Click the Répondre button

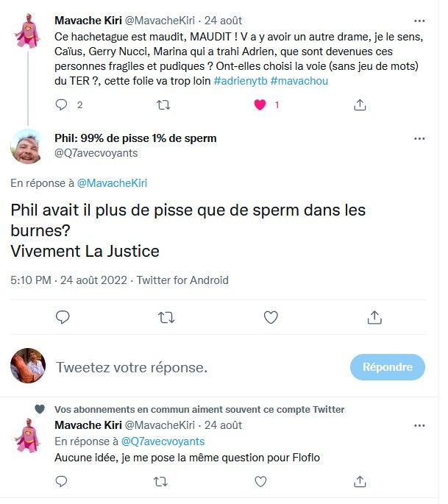(387, 367)
